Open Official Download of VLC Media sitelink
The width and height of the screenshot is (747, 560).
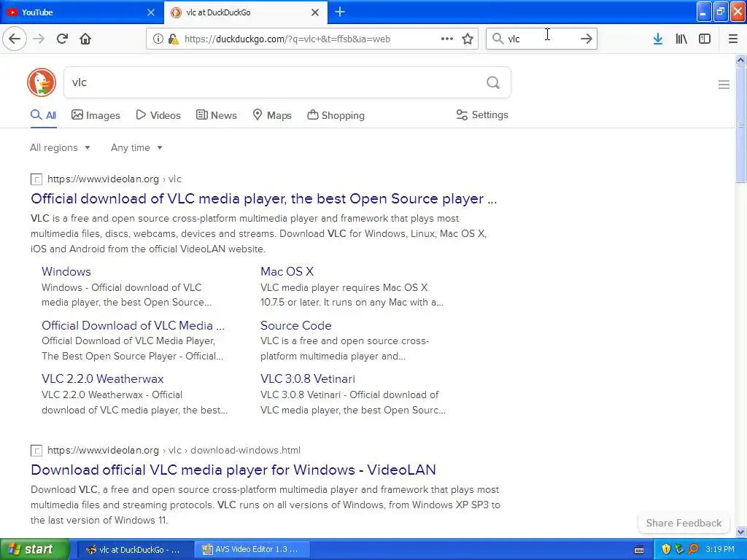(133, 325)
